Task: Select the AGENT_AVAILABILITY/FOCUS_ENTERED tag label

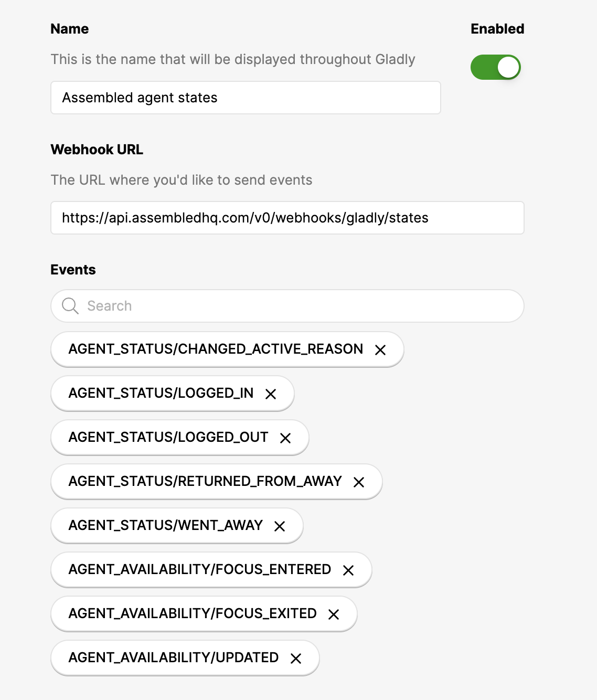Action: 200,569
